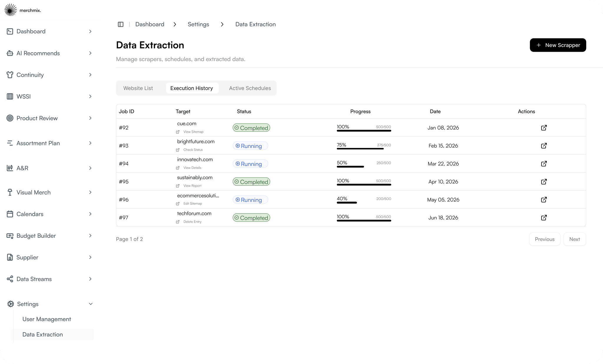The height and width of the screenshot is (364, 603).
Task: Click the 75% progress bar for brightfuture.com
Action: pyautogui.click(x=364, y=149)
